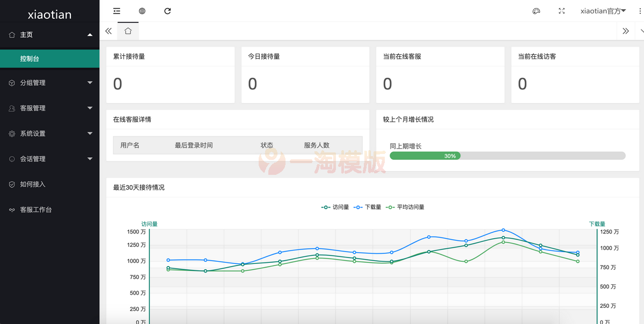This screenshot has width=644, height=324.
Task: Click the refresh page icon
Action: (167, 11)
